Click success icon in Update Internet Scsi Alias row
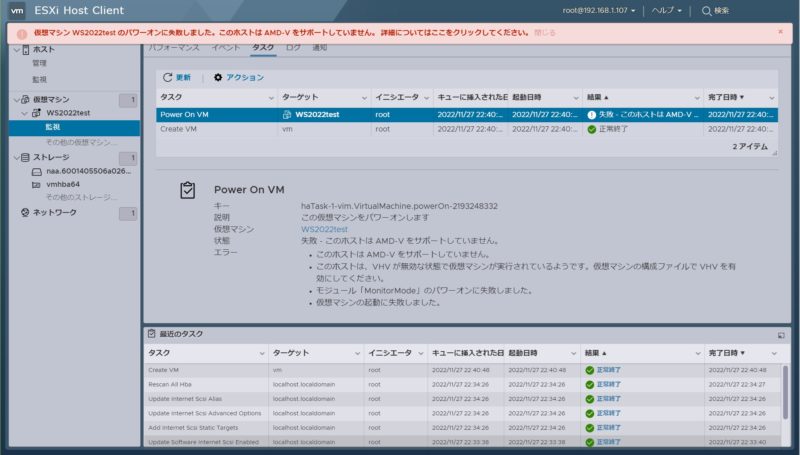The width and height of the screenshot is (800, 455). click(x=590, y=399)
